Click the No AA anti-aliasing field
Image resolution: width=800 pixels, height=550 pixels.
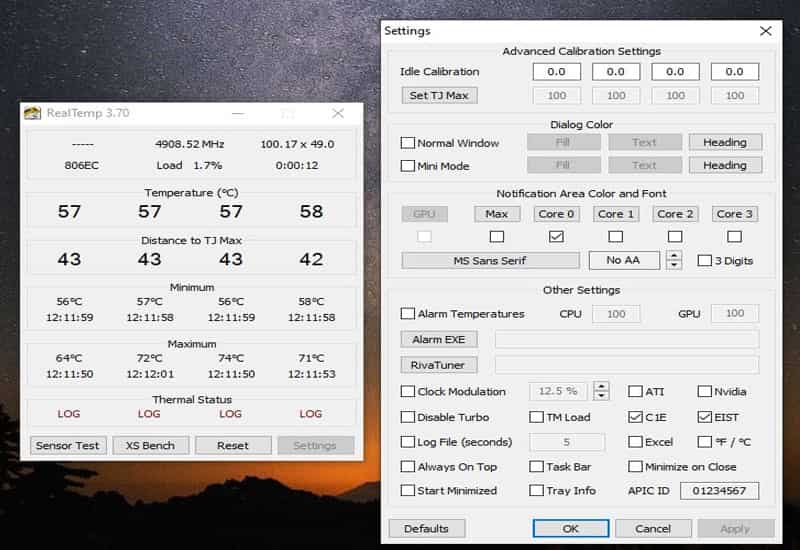[624, 260]
